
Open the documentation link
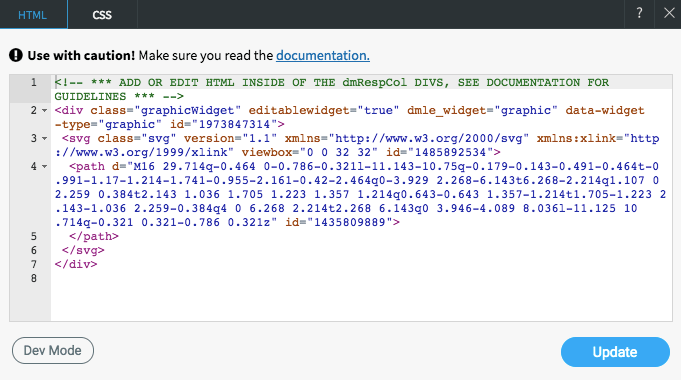[323, 56]
